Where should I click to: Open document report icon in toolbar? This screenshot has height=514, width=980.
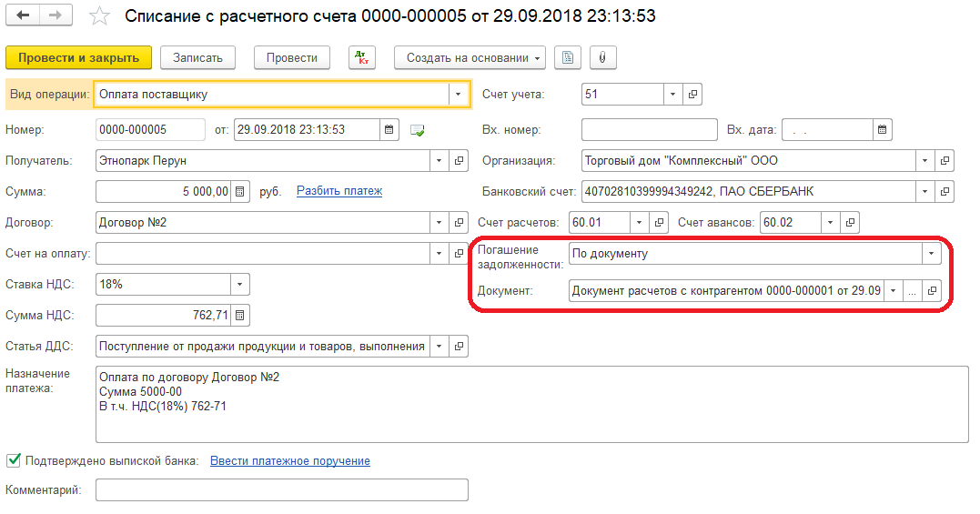click(x=568, y=57)
